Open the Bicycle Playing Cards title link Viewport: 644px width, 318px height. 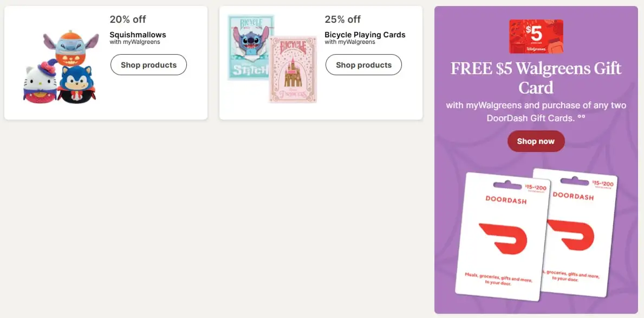[x=365, y=35]
